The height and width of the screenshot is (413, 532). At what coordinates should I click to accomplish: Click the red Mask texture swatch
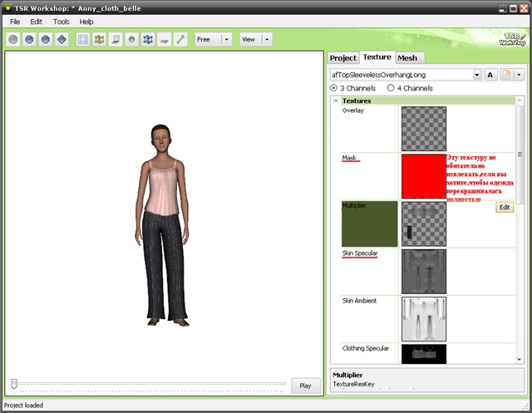(x=424, y=176)
